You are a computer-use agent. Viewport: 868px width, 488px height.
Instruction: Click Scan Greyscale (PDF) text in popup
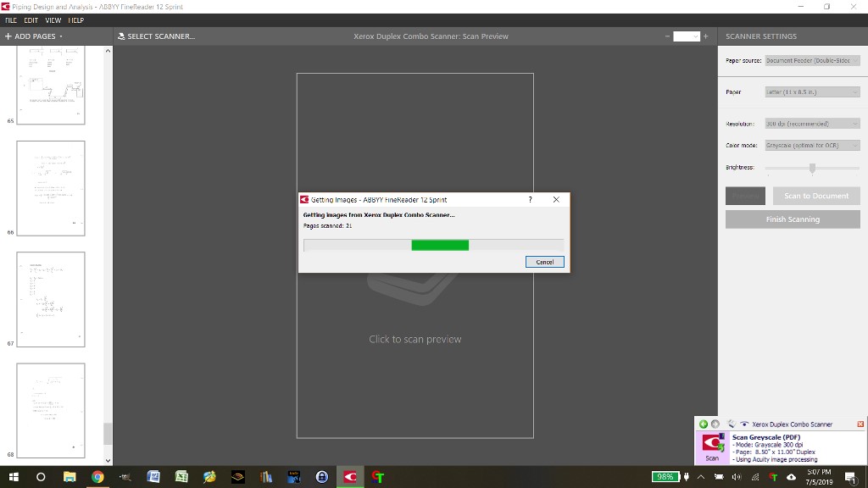766,437
